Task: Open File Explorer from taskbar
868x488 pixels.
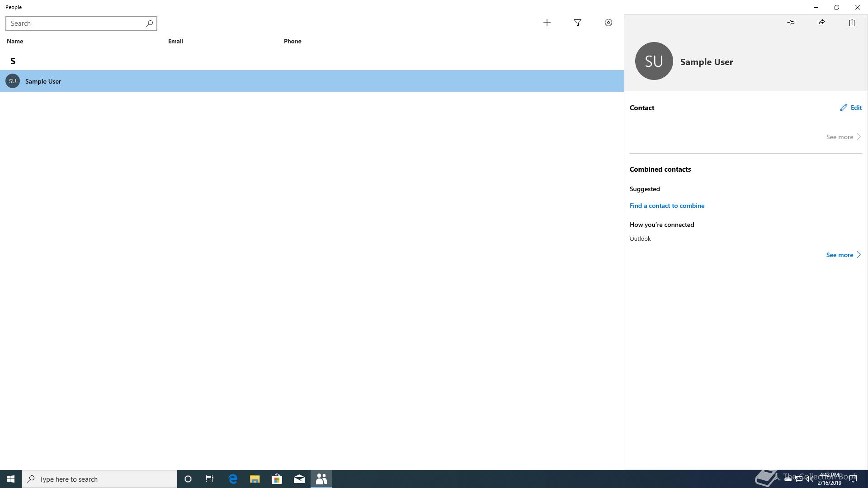Action: pyautogui.click(x=255, y=479)
